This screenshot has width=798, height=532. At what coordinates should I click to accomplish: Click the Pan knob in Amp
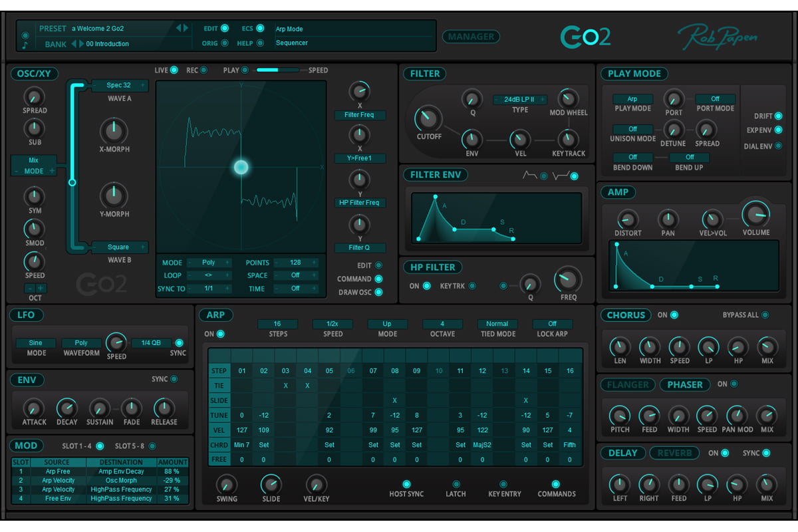(x=668, y=218)
